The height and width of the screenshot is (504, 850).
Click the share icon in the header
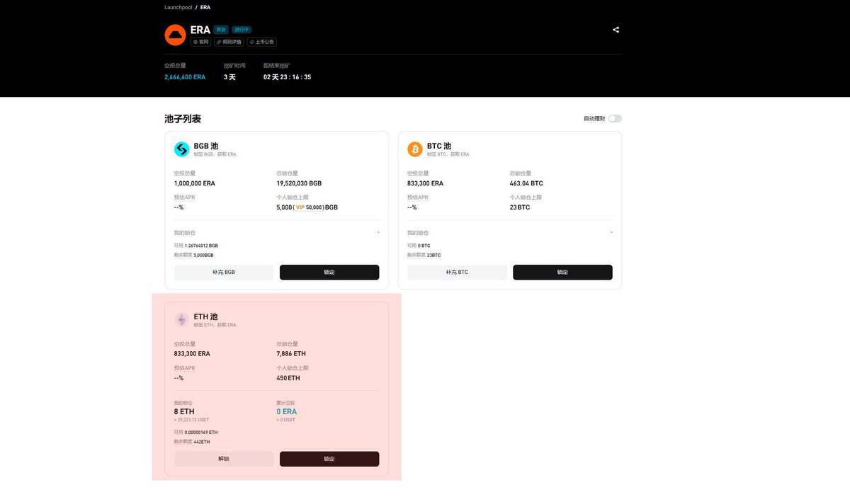(x=616, y=30)
